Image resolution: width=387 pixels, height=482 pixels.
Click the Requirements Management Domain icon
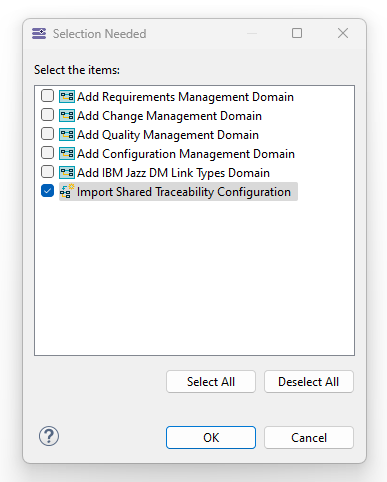pyautogui.click(x=67, y=97)
